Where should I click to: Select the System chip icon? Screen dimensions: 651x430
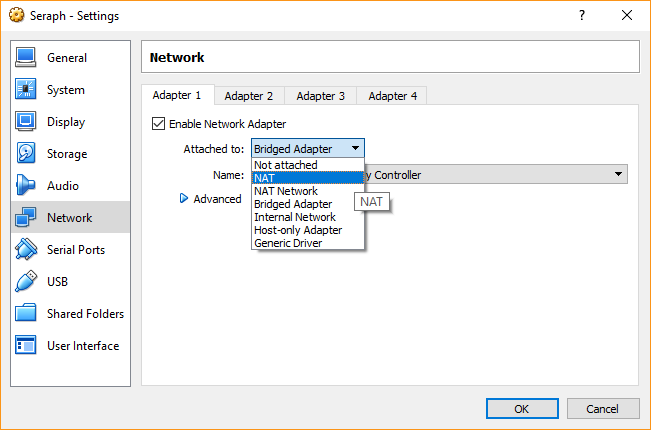[x=26, y=90]
